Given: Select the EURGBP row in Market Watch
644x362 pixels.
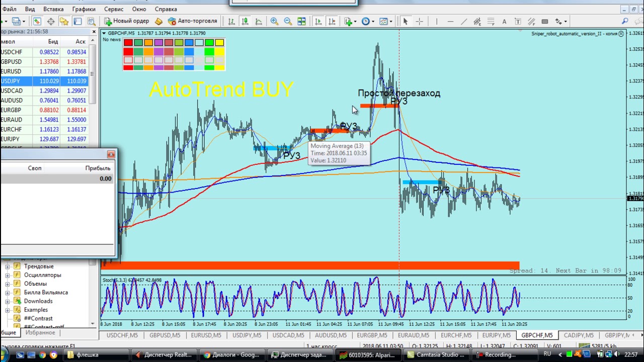Looking at the screenshot, I should [x=44, y=110].
